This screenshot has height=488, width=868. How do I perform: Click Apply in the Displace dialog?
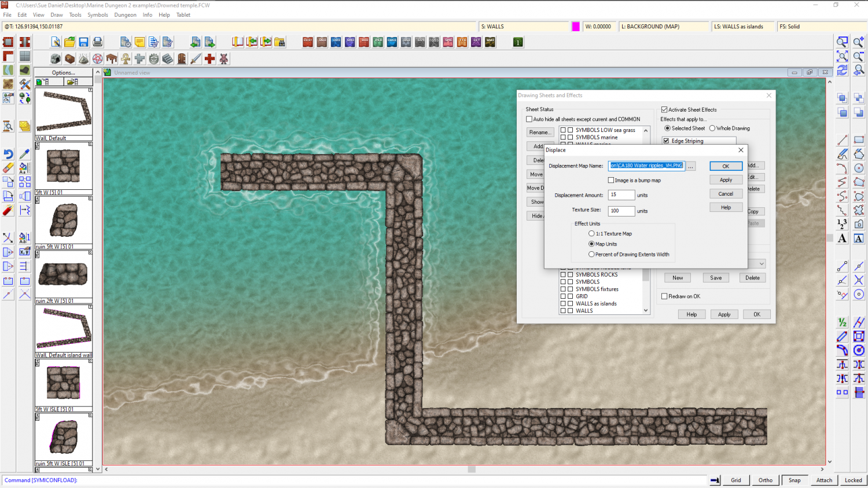click(726, 180)
